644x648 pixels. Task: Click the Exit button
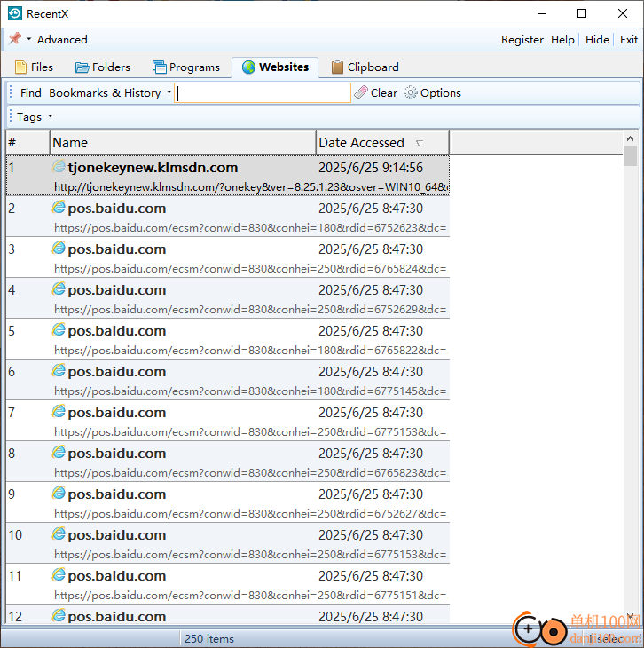[629, 40]
